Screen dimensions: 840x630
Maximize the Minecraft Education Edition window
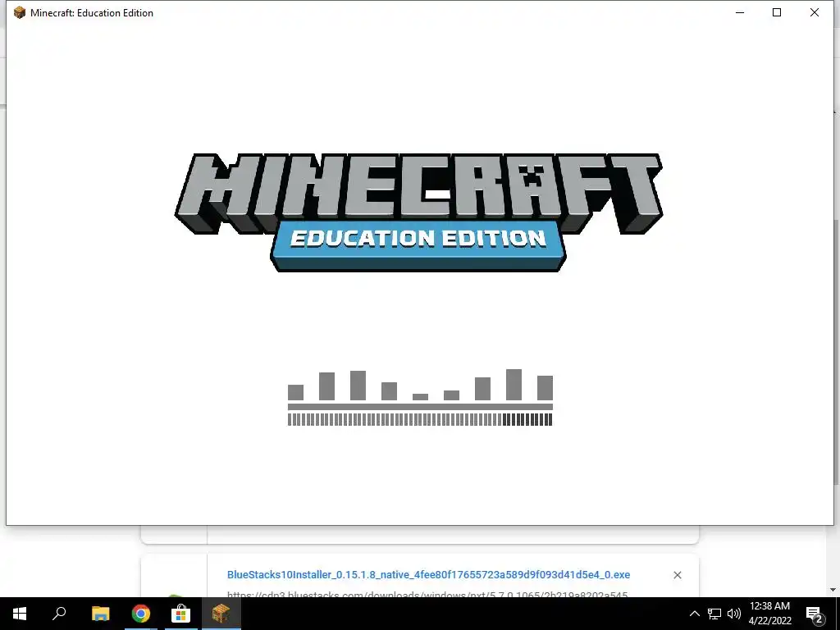(x=777, y=12)
